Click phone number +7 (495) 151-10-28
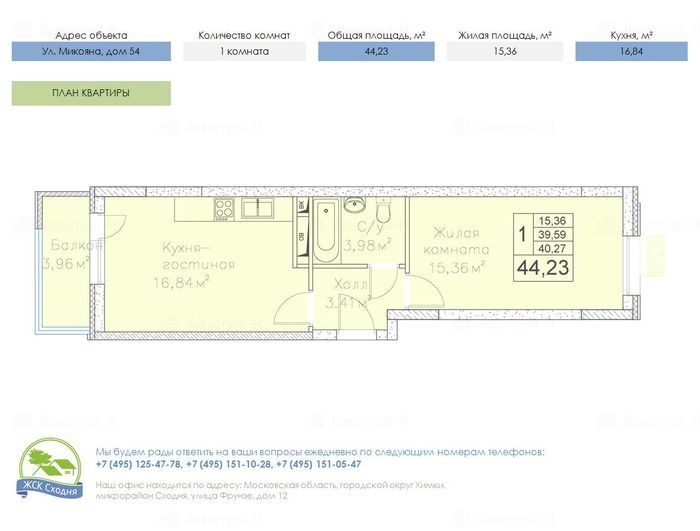Screen dimensions: 700x531 click(229, 464)
